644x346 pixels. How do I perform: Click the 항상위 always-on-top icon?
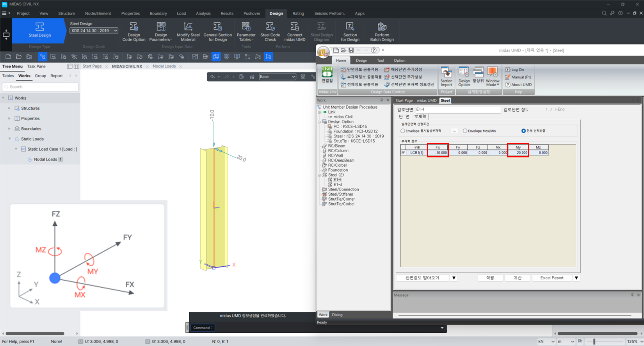(478, 75)
